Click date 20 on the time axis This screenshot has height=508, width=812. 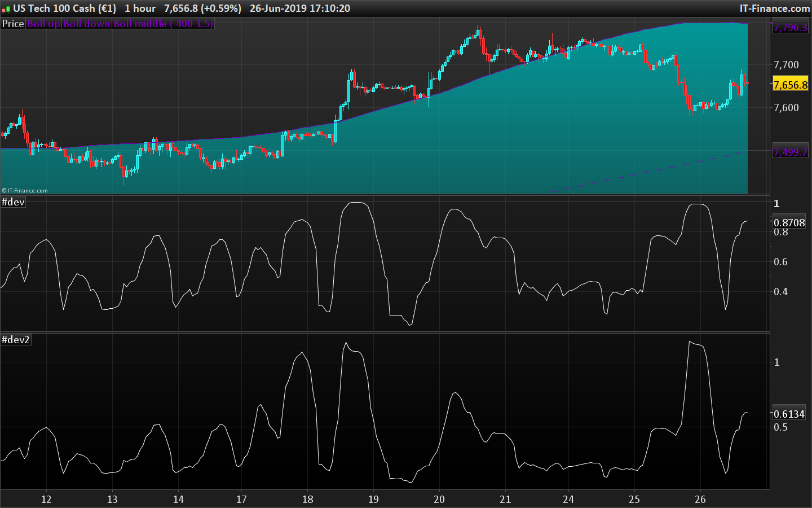pyautogui.click(x=439, y=499)
